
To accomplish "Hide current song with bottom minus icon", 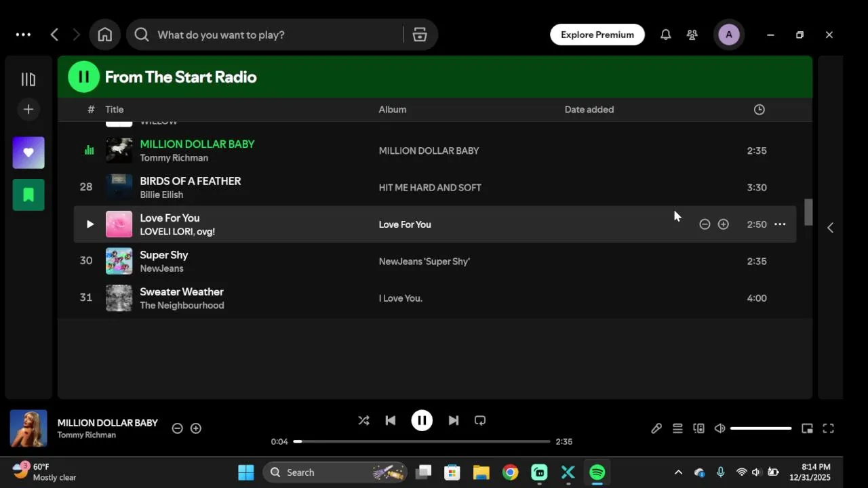I will coord(177,428).
